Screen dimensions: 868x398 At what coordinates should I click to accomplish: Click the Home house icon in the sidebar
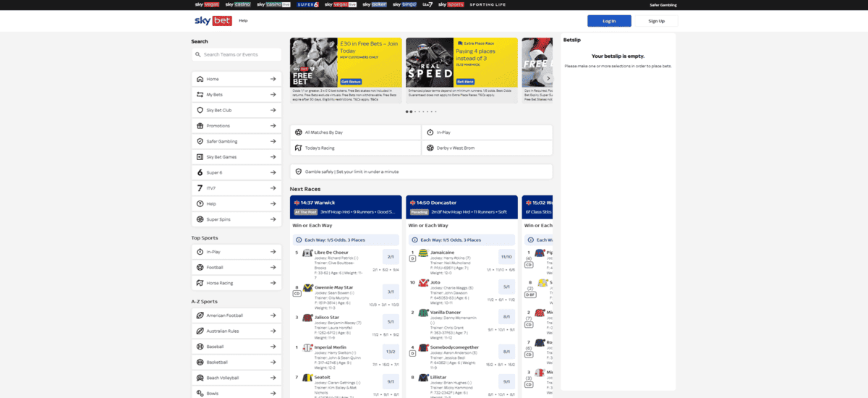pyautogui.click(x=200, y=79)
